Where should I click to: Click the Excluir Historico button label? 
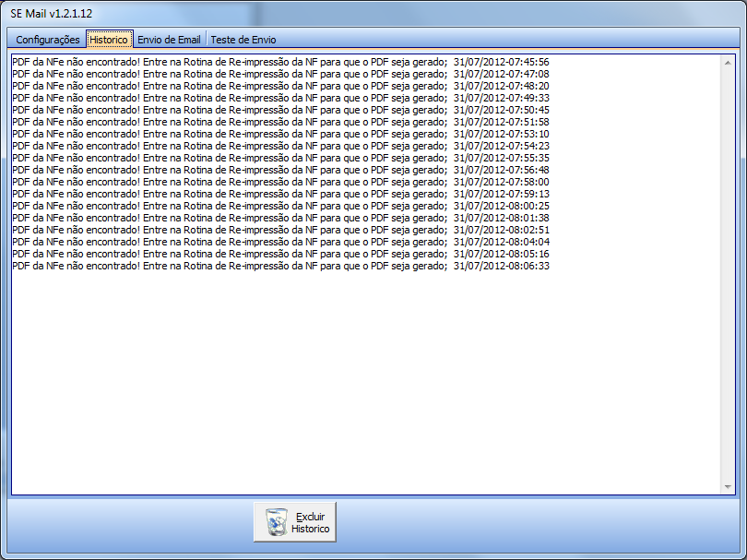tap(310, 523)
